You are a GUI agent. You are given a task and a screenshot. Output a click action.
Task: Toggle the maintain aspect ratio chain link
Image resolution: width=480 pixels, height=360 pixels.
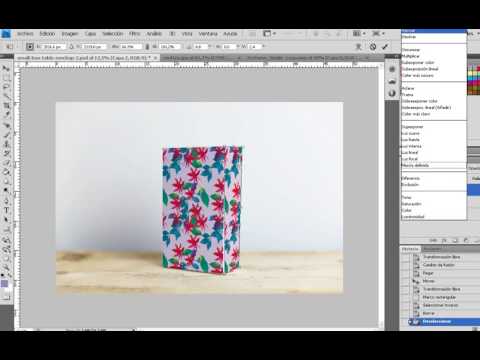tap(147, 47)
